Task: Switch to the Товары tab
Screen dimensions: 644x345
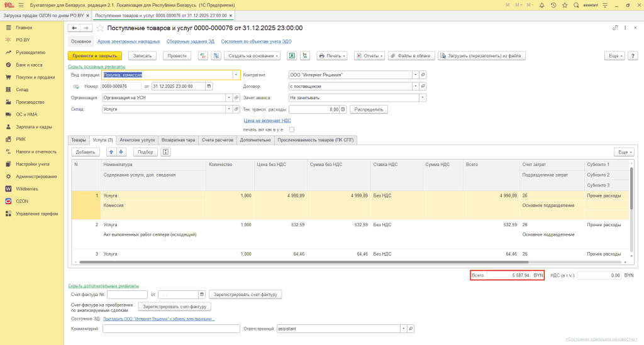Action: pyautogui.click(x=79, y=140)
